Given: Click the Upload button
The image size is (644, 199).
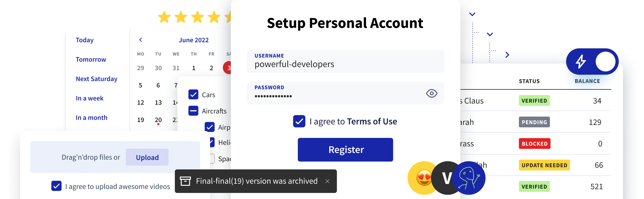Looking at the screenshot, I should coord(147,157).
